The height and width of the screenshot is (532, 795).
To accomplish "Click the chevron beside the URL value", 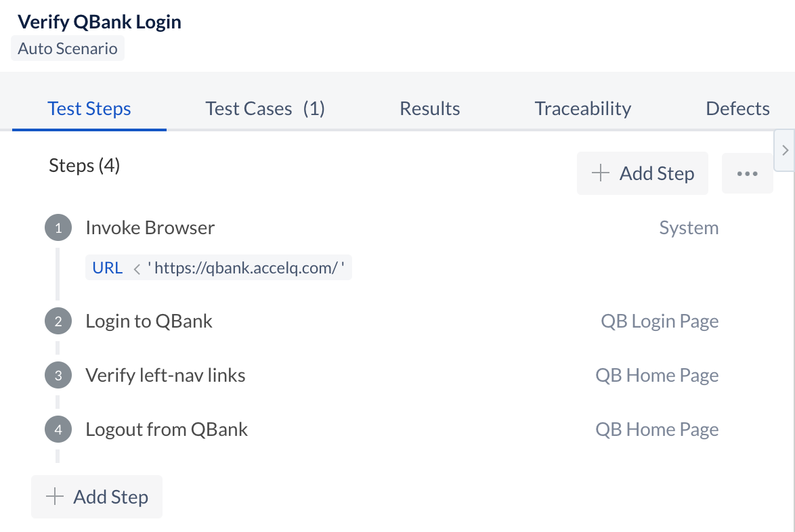I will [135, 267].
